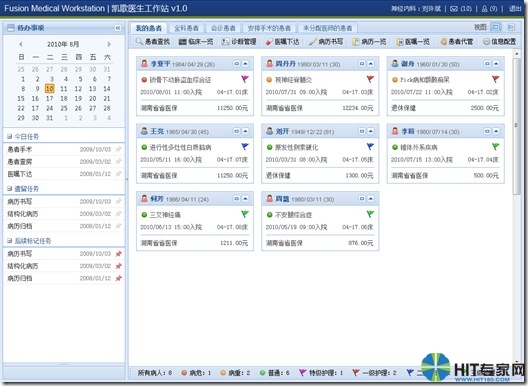Select the 我的患者 tab
Image resolution: width=528 pixels, height=386 pixels.
point(148,28)
